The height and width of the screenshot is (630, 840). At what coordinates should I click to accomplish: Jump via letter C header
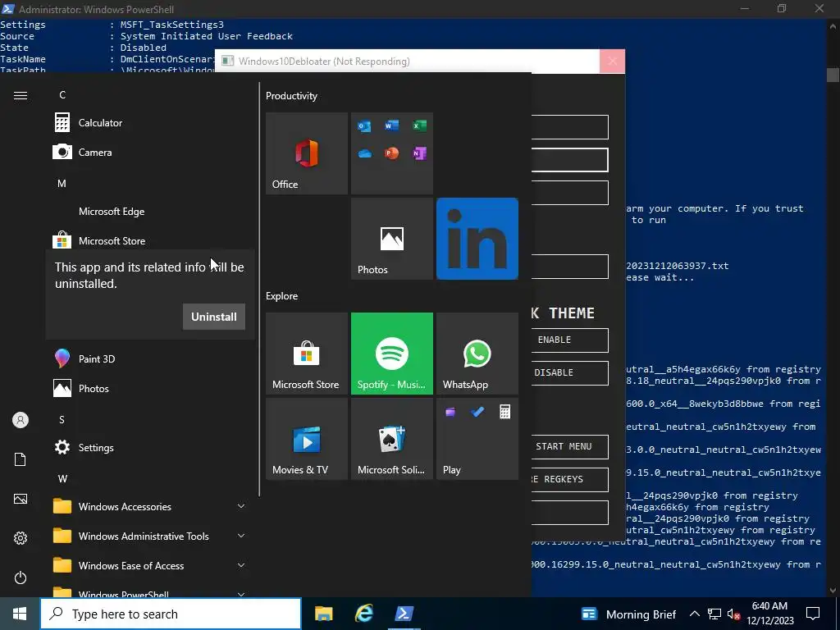click(62, 95)
